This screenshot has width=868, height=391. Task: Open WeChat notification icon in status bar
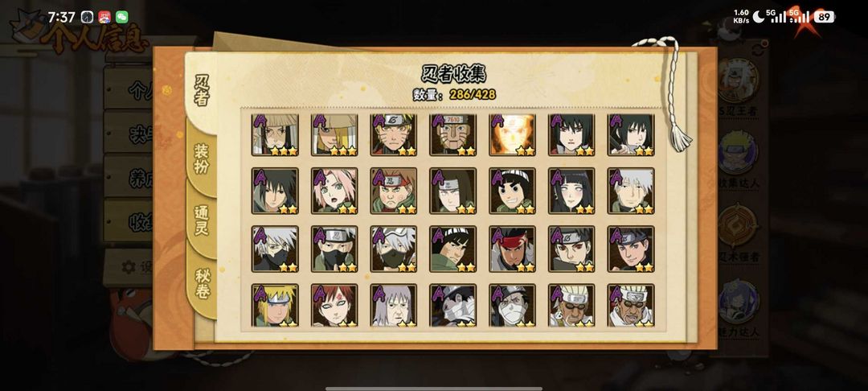point(122,17)
